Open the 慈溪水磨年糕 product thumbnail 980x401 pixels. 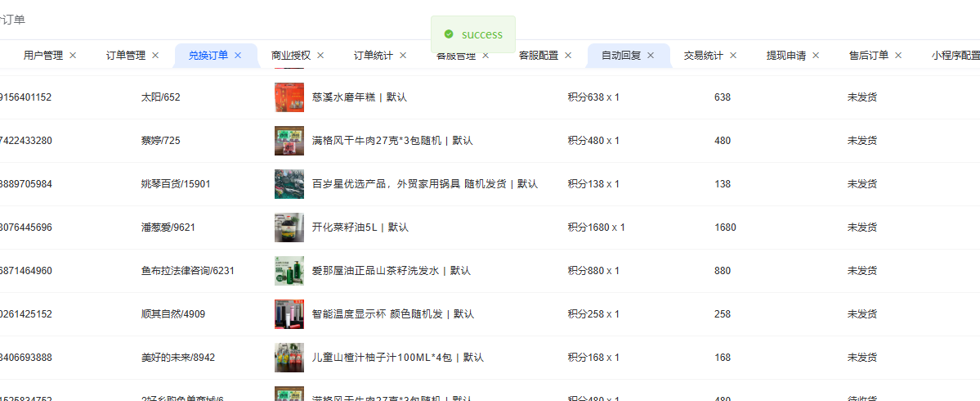coord(289,97)
